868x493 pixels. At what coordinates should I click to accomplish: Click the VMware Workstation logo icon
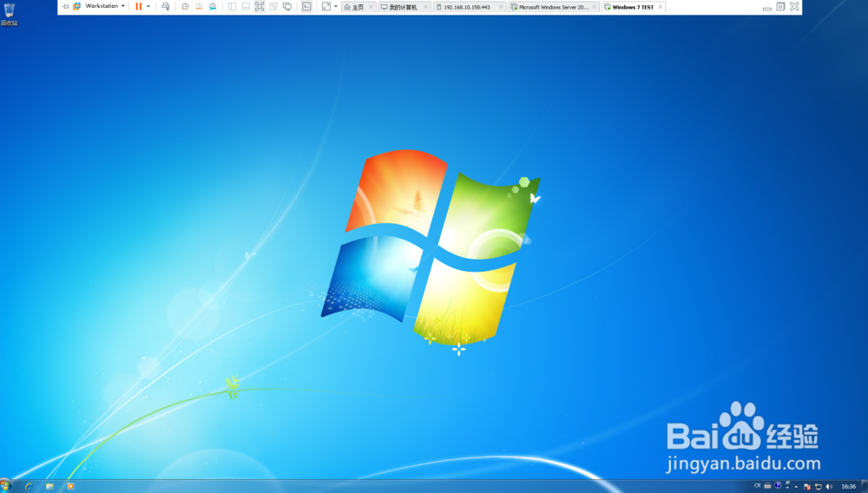[77, 6]
